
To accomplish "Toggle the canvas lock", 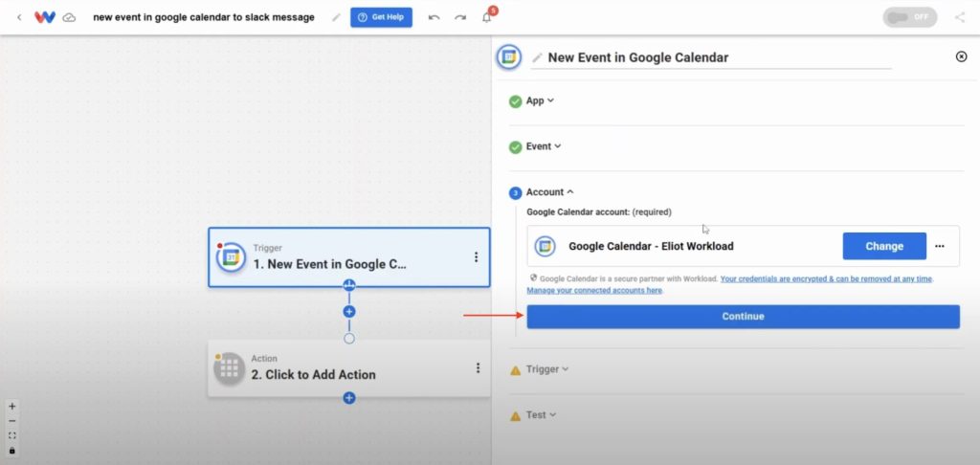I will pos(11,451).
